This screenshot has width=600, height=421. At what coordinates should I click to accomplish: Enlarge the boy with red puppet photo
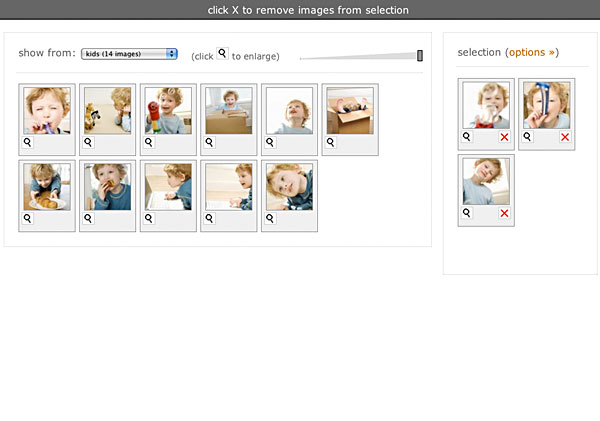tap(149, 143)
